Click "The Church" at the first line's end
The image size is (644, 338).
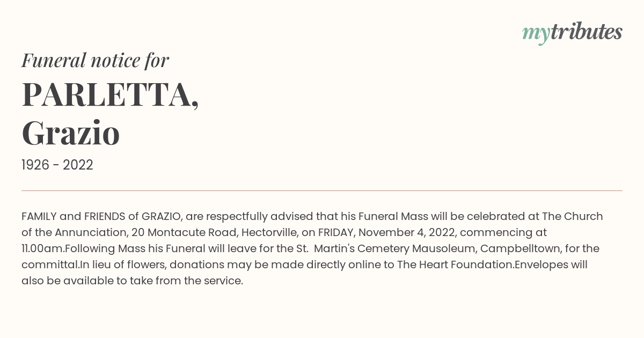(x=573, y=216)
